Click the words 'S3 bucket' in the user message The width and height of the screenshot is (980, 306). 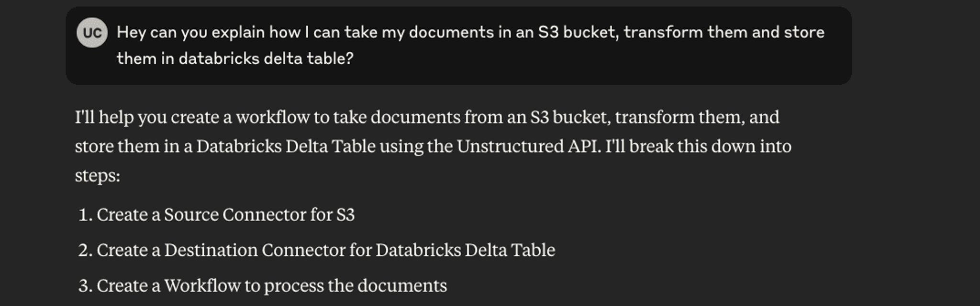point(579,32)
